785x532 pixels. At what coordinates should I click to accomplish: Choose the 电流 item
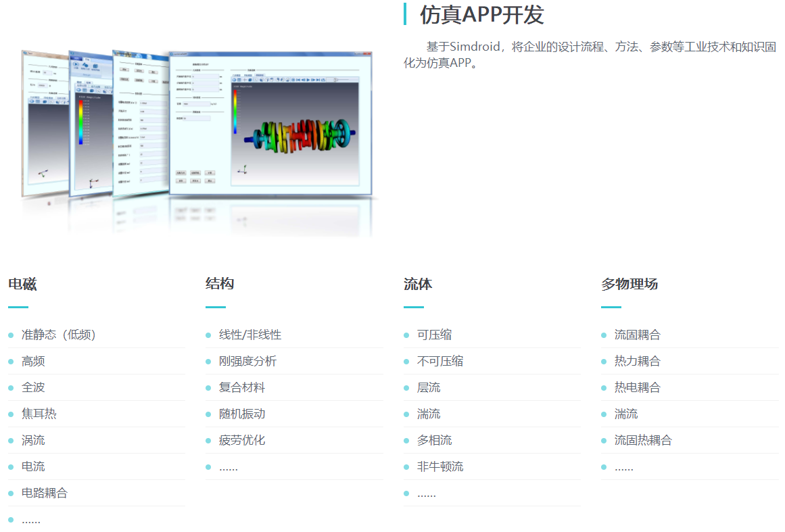point(33,466)
